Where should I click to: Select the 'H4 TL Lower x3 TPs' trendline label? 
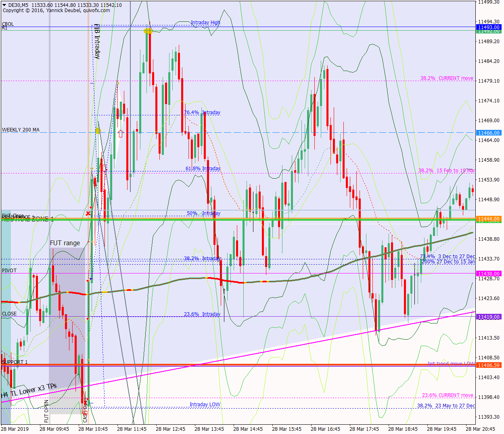click(x=29, y=391)
